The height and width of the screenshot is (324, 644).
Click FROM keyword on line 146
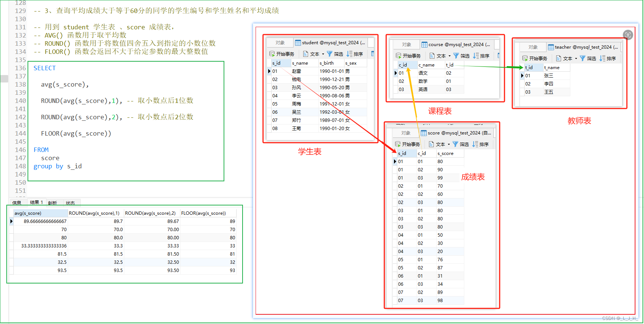tap(41, 150)
